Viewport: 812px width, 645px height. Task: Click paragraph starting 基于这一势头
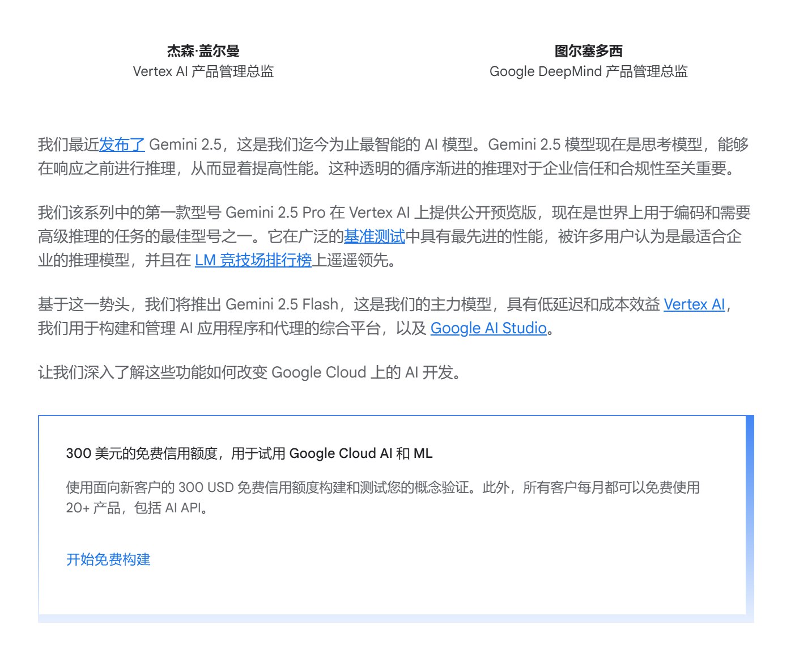pyautogui.click(x=386, y=316)
